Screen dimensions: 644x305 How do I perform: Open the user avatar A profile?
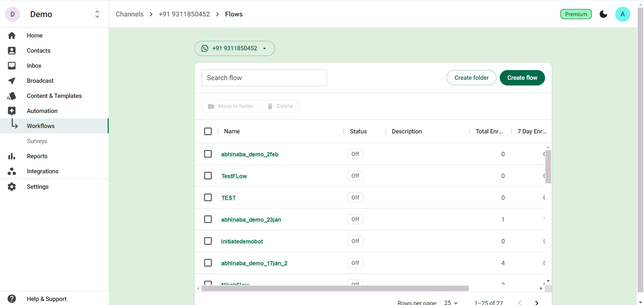[623, 14]
